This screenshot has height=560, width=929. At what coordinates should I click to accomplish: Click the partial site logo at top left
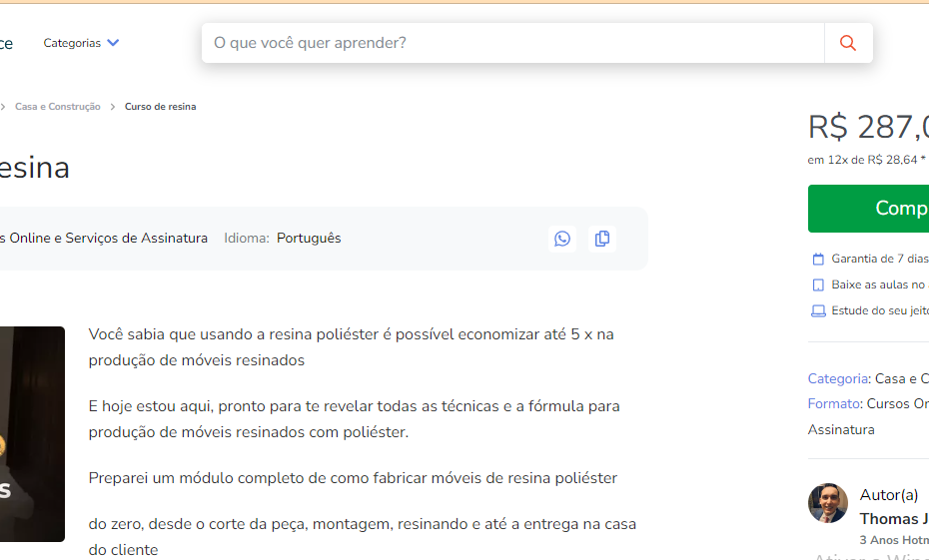pos(6,43)
